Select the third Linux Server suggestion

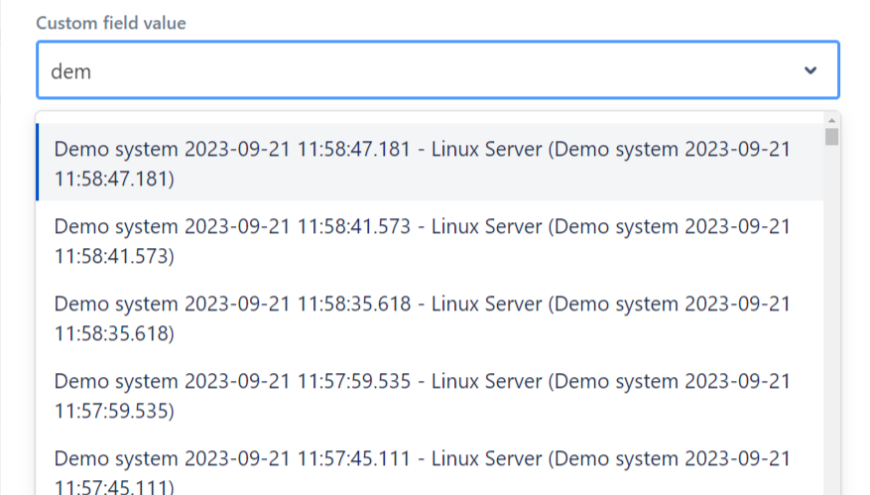[421, 318]
